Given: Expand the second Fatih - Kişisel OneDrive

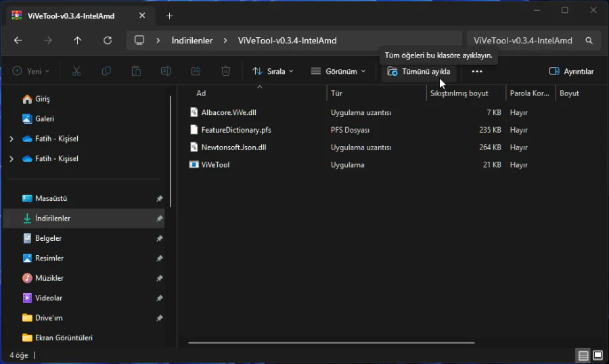Looking at the screenshot, I should click(x=12, y=158).
